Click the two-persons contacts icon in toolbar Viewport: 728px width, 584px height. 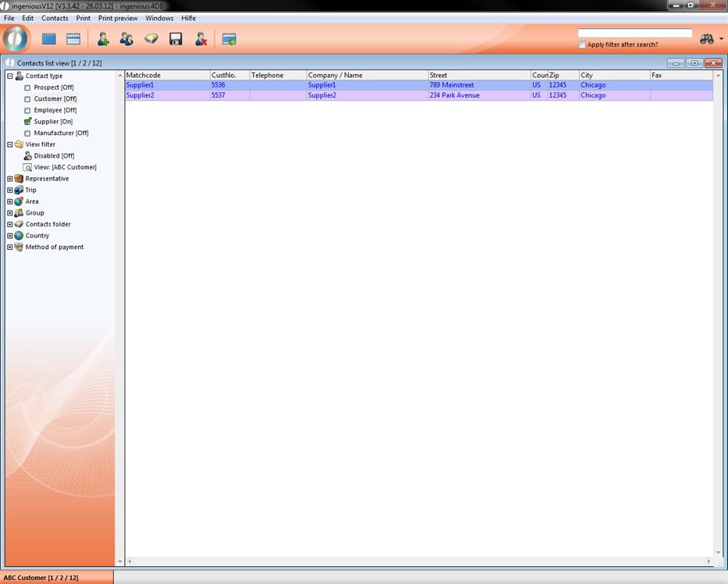(126, 39)
